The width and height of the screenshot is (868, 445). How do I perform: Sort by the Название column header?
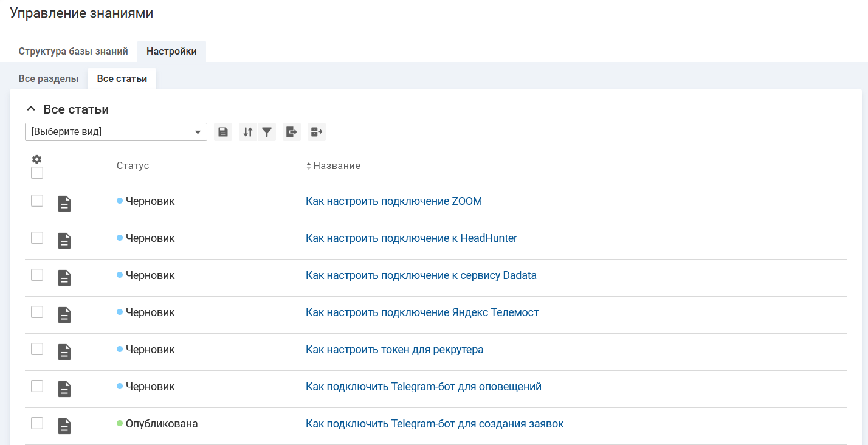(336, 165)
